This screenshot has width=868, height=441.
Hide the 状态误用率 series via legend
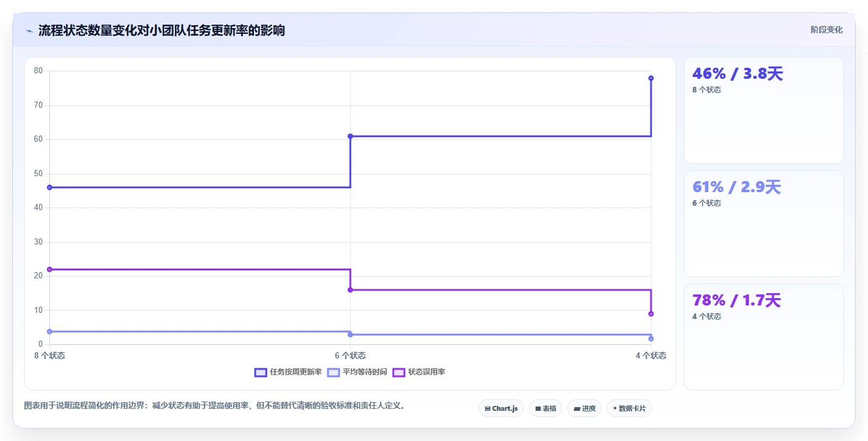[419, 372]
